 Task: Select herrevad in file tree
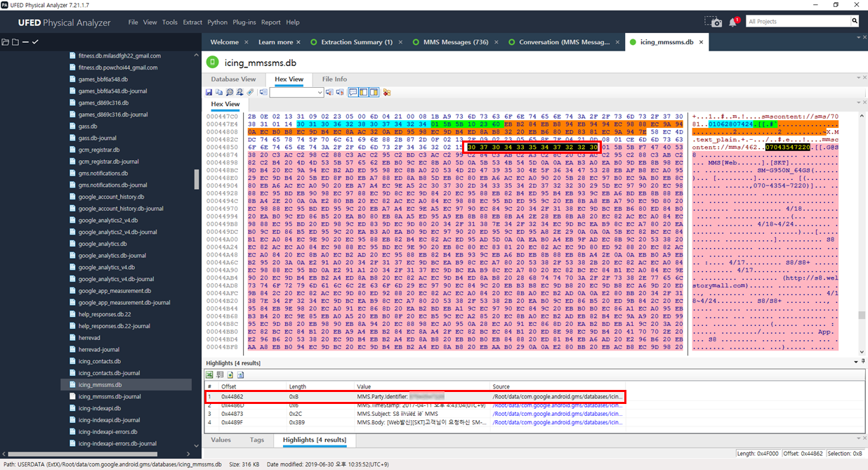coord(89,337)
